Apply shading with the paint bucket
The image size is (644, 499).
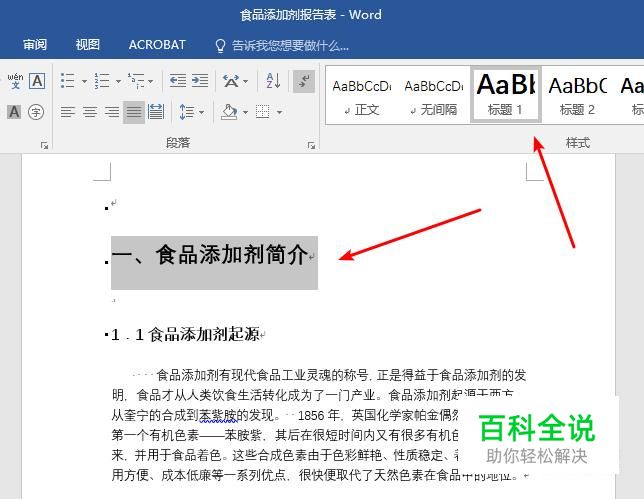click(x=229, y=112)
